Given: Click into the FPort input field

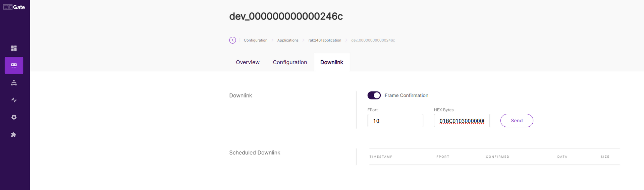Looking at the screenshot, I should click(x=395, y=121).
